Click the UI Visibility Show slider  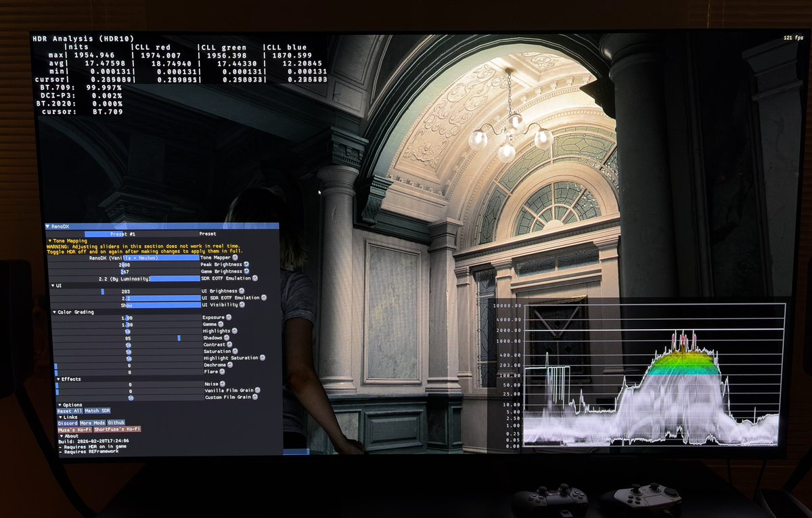[x=126, y=305]
